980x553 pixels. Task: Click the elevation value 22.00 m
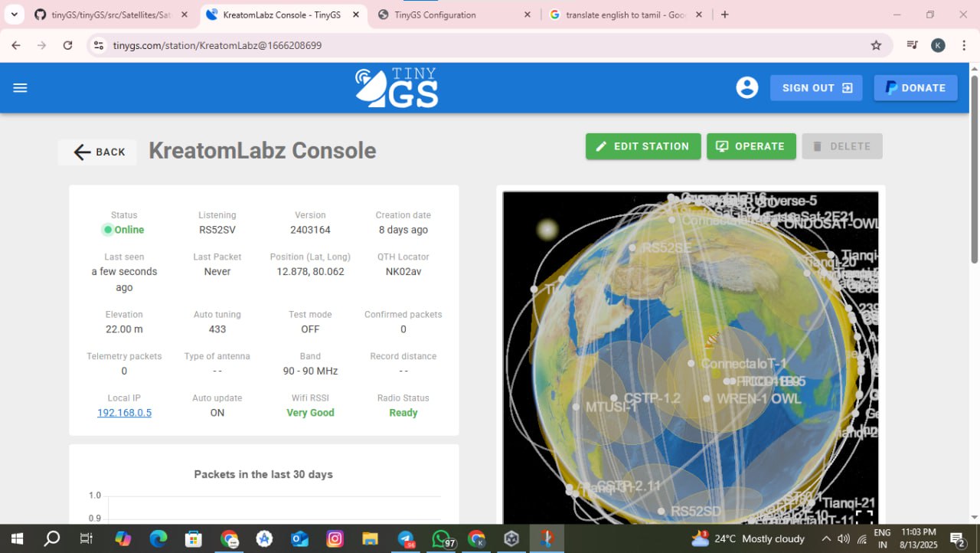(x=124, y=329)
